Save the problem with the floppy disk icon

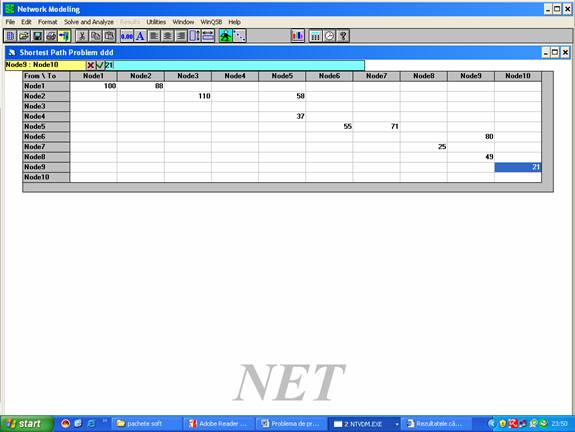37,36
